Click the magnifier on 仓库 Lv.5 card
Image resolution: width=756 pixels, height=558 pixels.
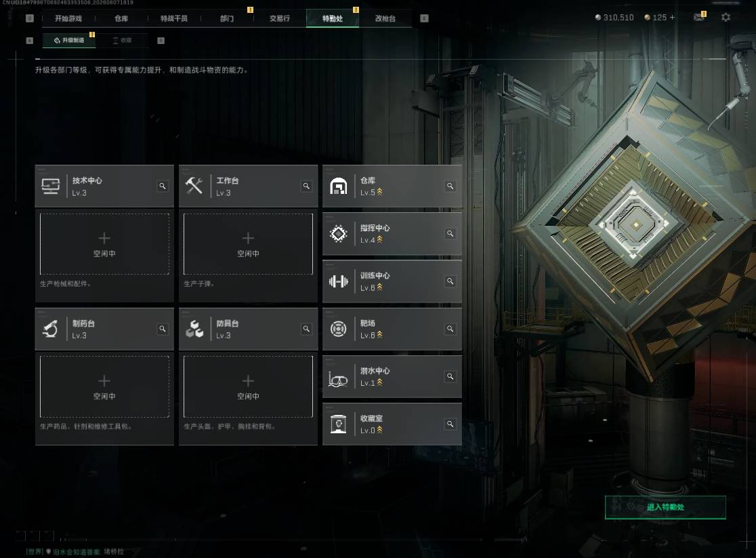point(450,186)
